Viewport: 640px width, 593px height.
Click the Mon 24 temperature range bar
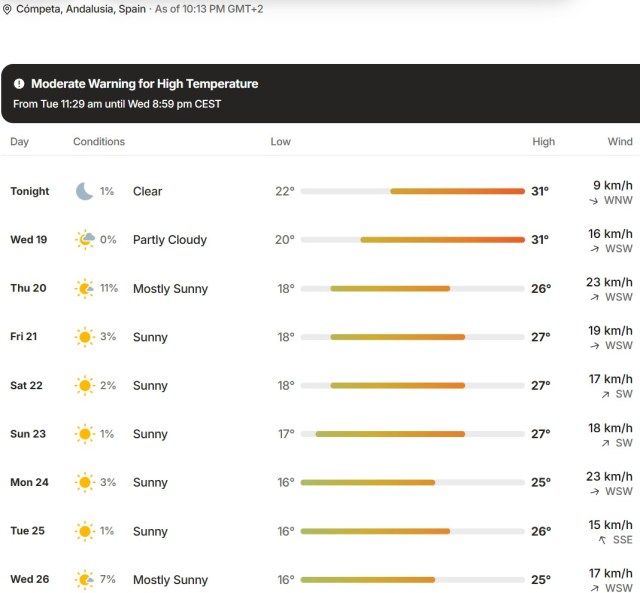click(413, 482)
